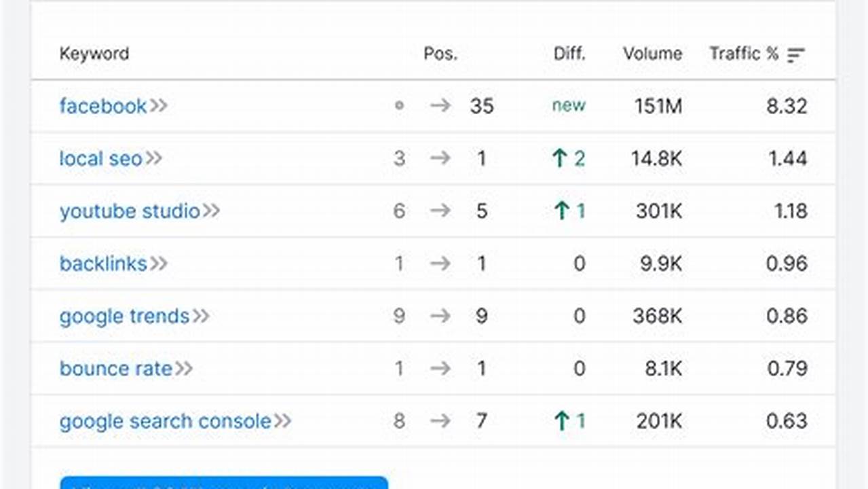Click the green up arrow in youtube studio row
The height and width of the screenshot is (489, 868).
(561, 211)
